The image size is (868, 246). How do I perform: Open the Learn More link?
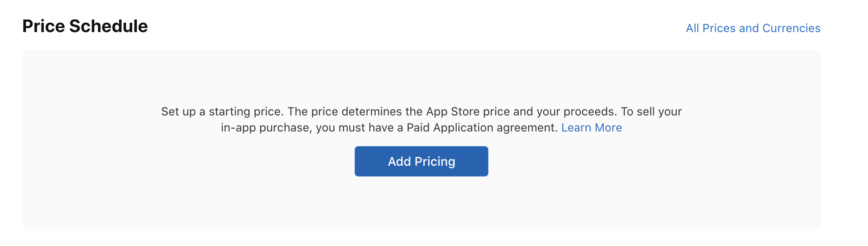pos(591,128)
